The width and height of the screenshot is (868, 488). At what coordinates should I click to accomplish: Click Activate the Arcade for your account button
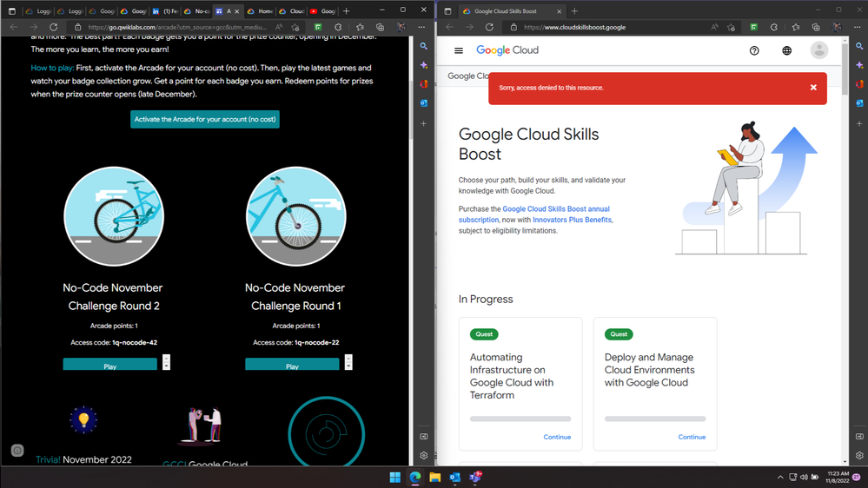pos(205,119)
